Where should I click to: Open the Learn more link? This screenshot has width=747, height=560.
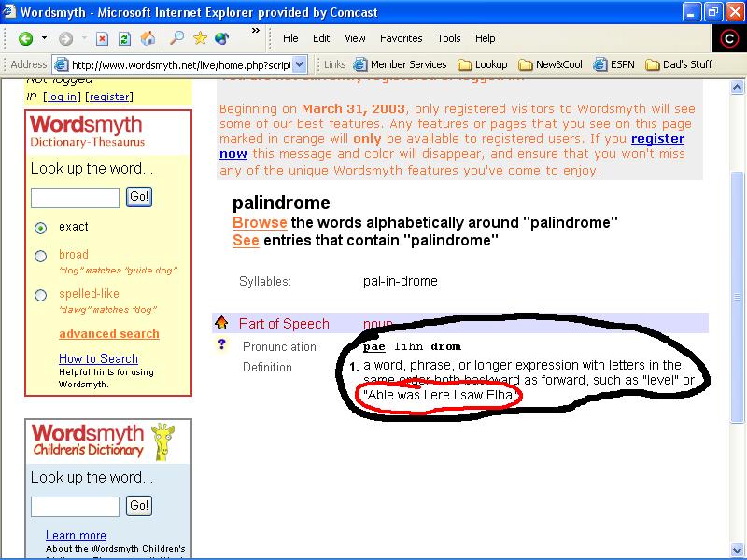coord(76,535)
